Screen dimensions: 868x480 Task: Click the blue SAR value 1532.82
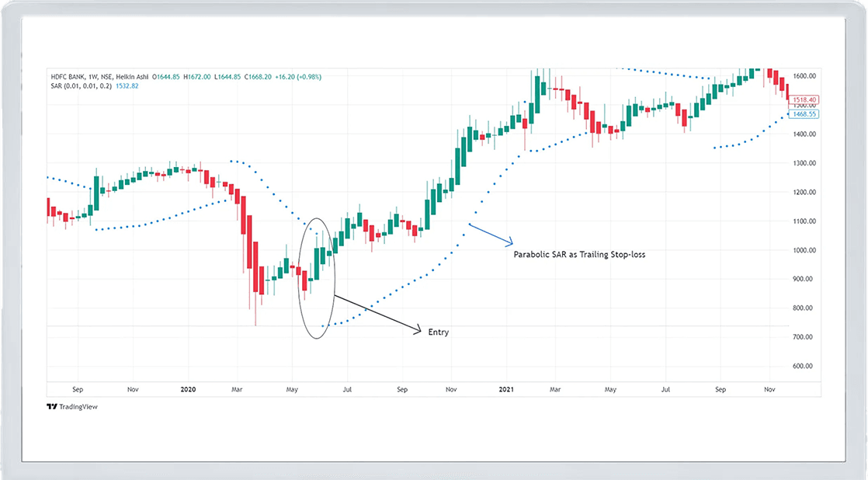126,85
